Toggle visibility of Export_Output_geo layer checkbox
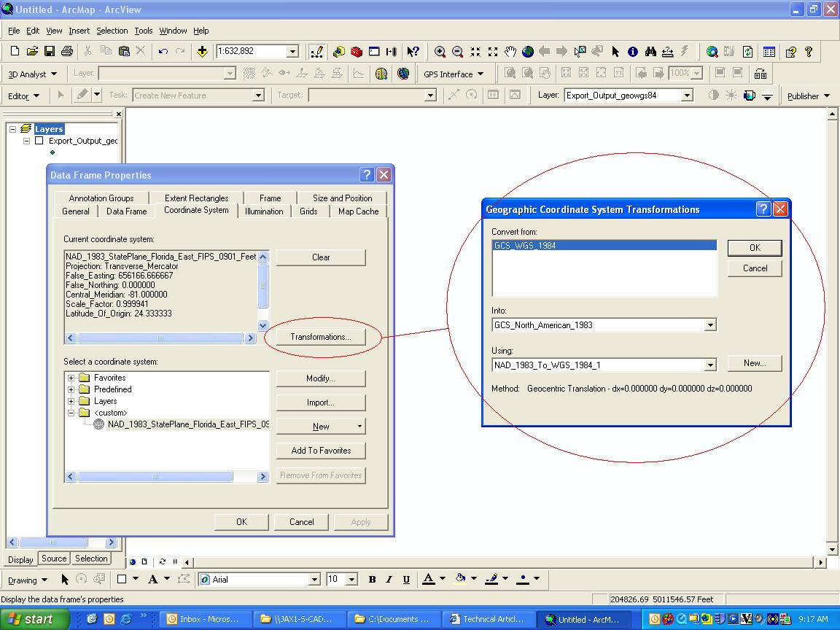Image resolution: width=840 pixels, height=630 pixels. point(39,140)
